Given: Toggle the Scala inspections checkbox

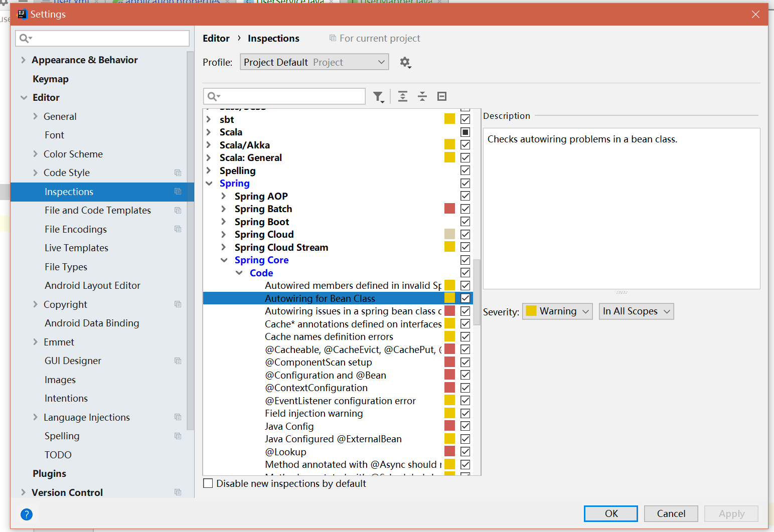Looking at the screenshot, I should [466, 132].
